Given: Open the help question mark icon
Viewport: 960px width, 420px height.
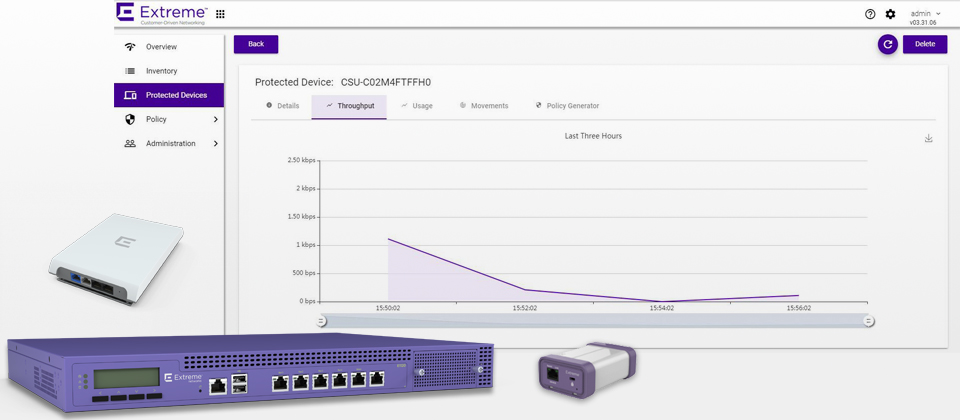Looking at the screenshot, I should pos(870,14).
